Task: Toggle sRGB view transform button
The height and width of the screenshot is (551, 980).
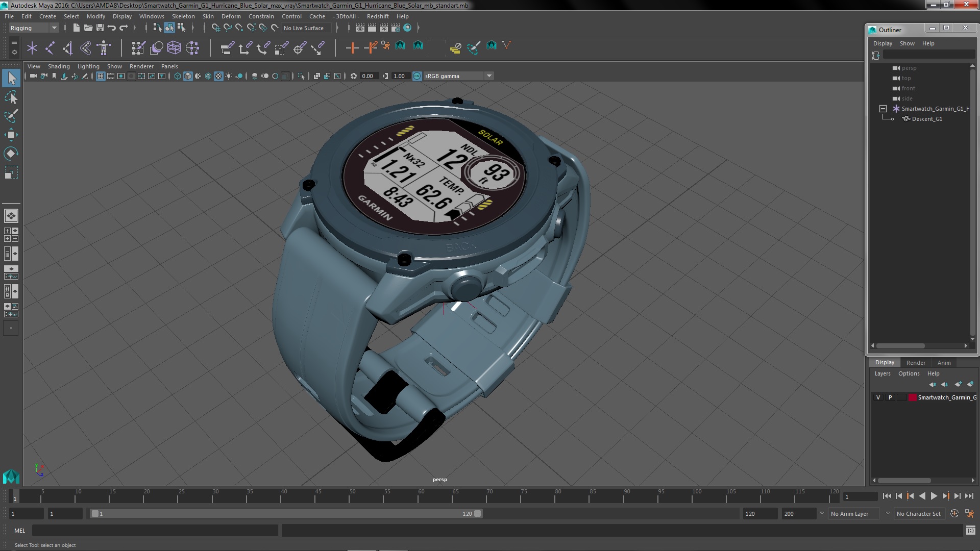Action: pos(417,76)
